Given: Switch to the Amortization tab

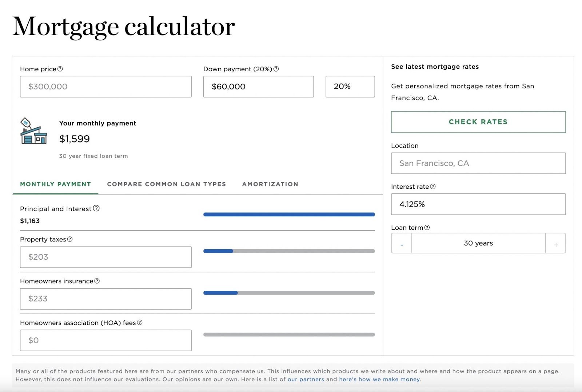Looking at the screenshot, I should (x=270, y=184).
